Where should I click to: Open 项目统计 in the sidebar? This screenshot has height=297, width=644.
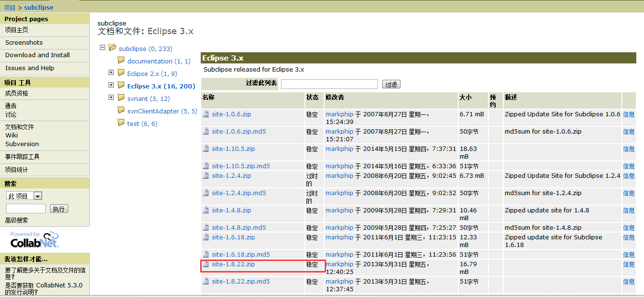tap(17, 170)
